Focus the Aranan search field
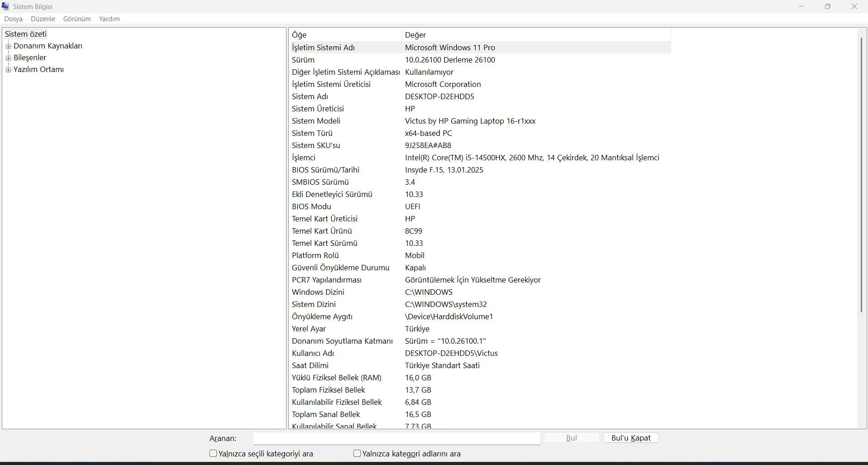 tap(396, 438)
